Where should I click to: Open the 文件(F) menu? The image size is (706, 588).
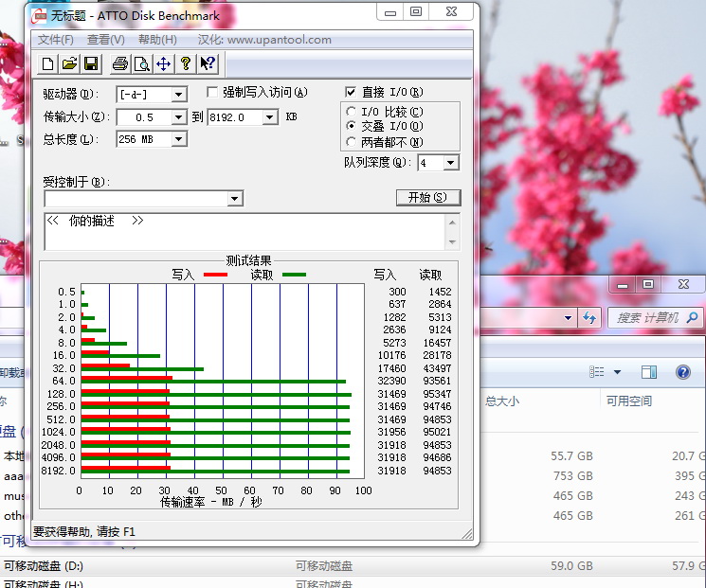[x=55, y=40]
